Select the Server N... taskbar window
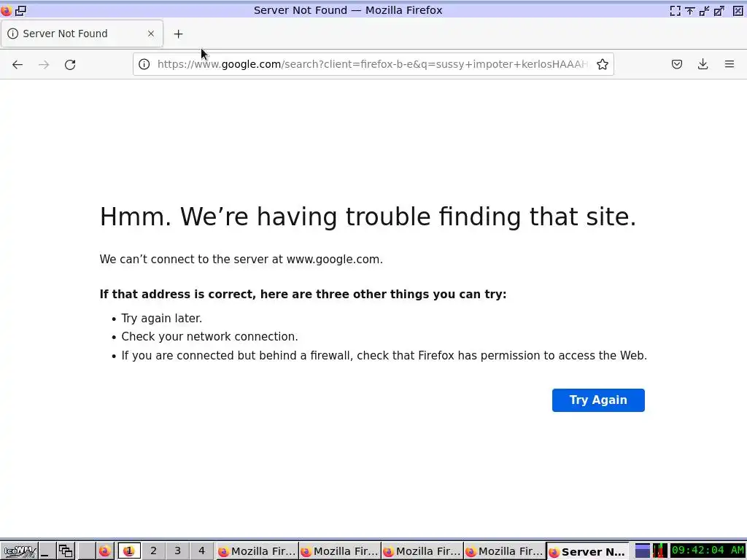Image resolution: width=747 pixels, height=560 pixels. pyautogui.click(x=587, y=551)
